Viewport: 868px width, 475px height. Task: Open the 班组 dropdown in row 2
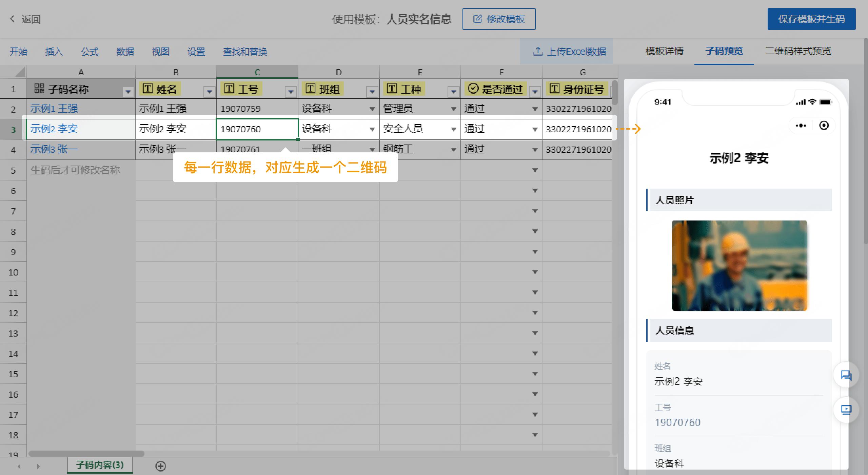pyautogui.click(x=372, y=109)
